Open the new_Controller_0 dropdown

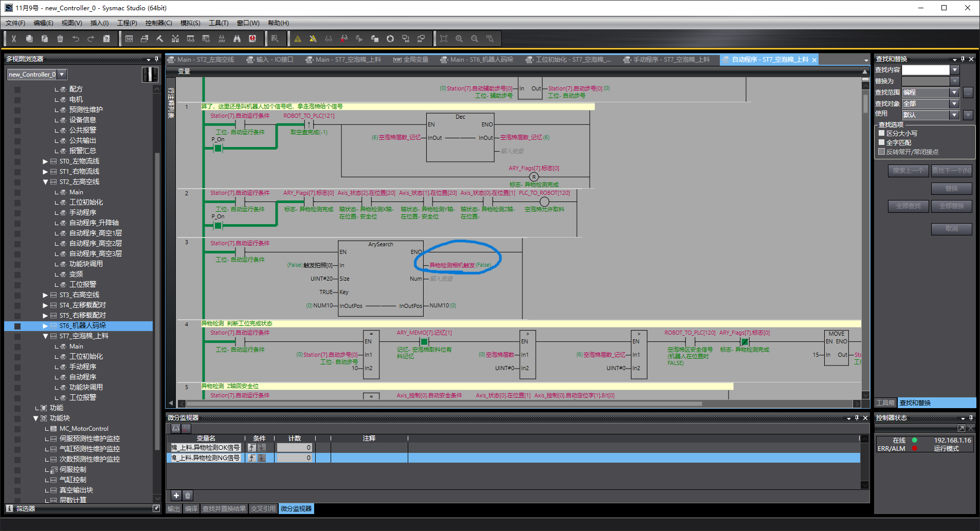[62, 75]
